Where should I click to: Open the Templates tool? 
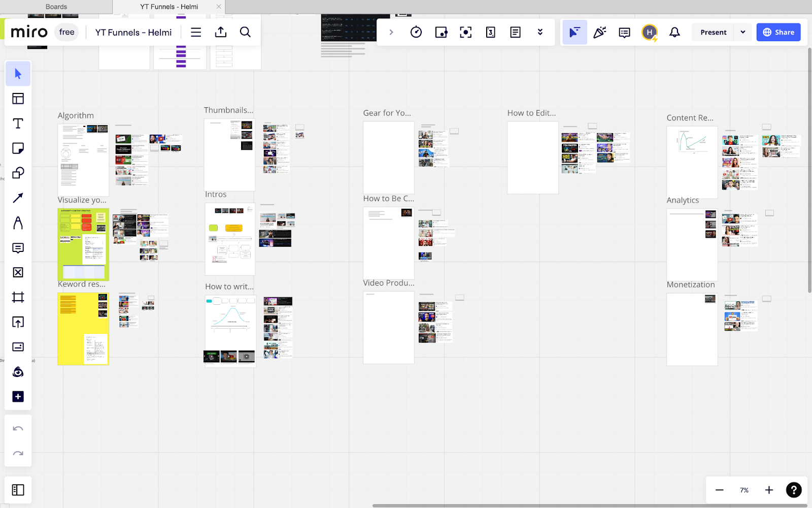pos(18,99)
